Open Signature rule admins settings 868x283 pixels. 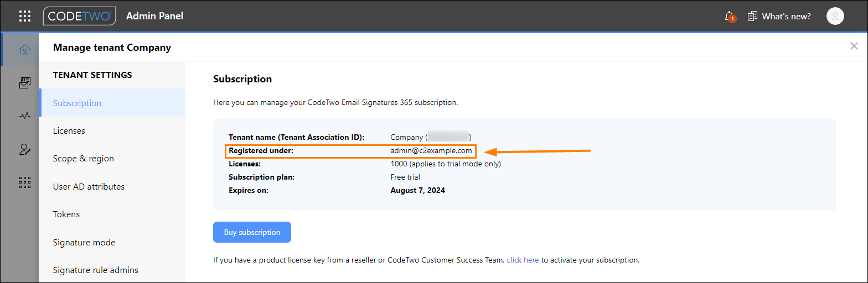point(112,270)
